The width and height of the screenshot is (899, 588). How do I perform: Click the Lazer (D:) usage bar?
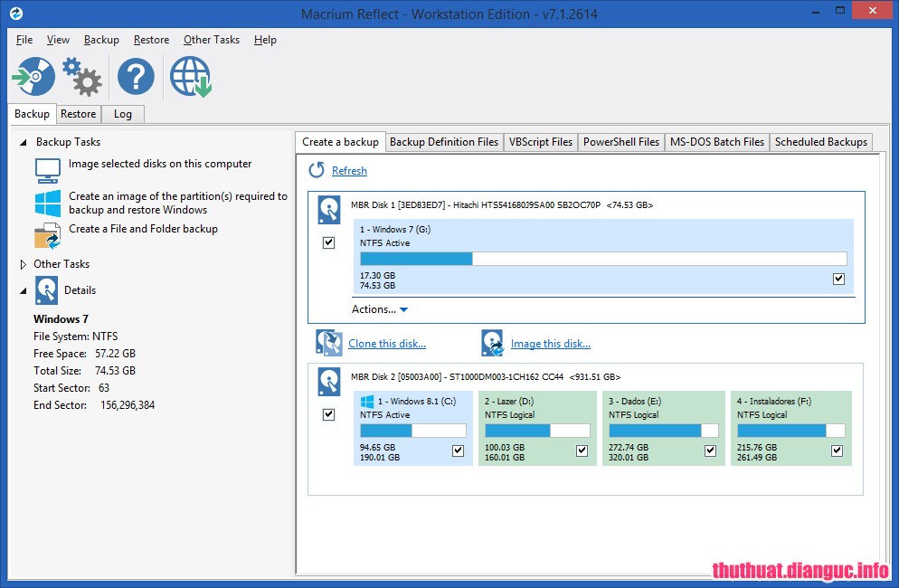(x=537, y=431)
